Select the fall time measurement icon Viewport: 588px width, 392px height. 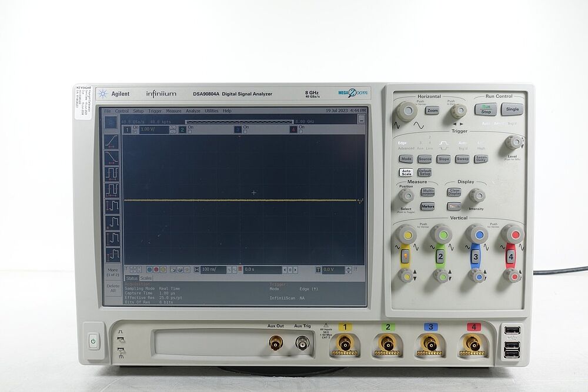tap(111, 157)
